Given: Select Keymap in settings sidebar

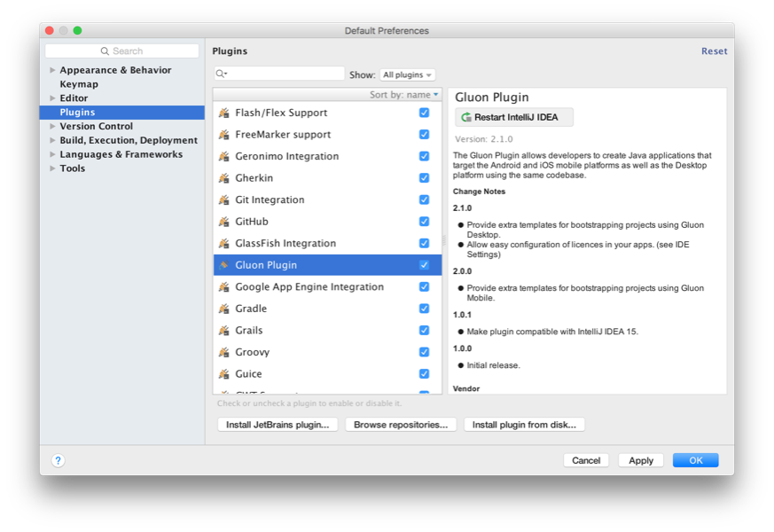Looking at the screenshot, I should 79,84.
